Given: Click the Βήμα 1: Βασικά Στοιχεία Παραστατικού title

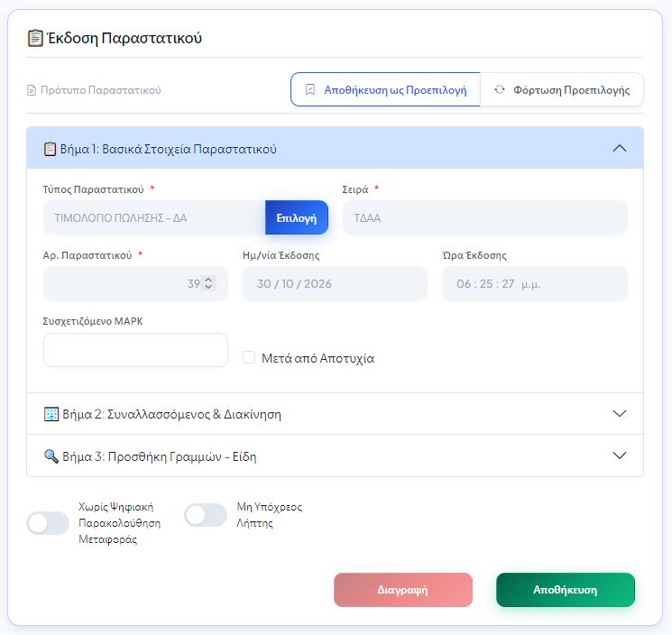Looking at the screenshot, I should 168,149.
